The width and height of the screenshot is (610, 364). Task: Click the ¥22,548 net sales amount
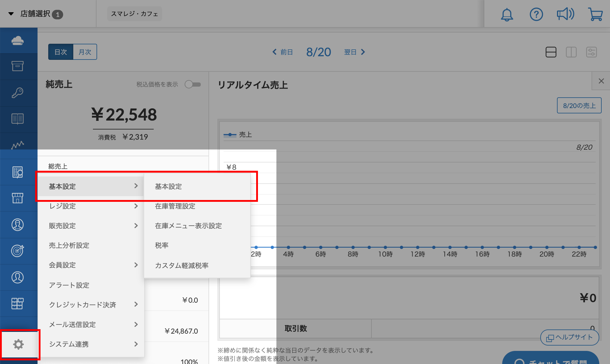click(124, 115)
